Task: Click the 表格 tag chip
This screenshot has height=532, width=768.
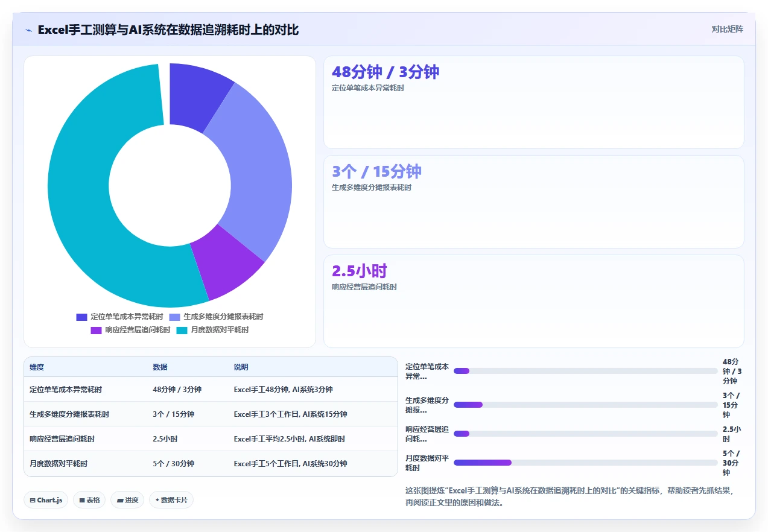Action: tap(89, 500)
